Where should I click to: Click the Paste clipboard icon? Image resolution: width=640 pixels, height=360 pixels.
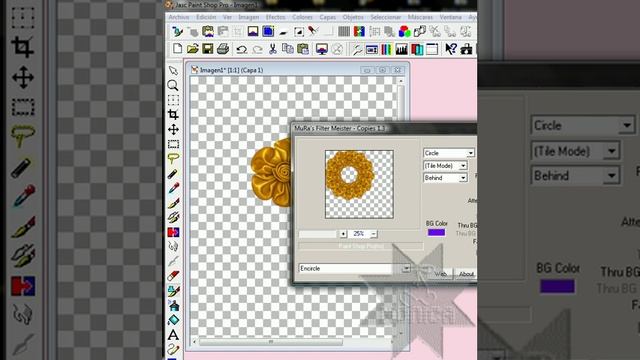[303, 49]
